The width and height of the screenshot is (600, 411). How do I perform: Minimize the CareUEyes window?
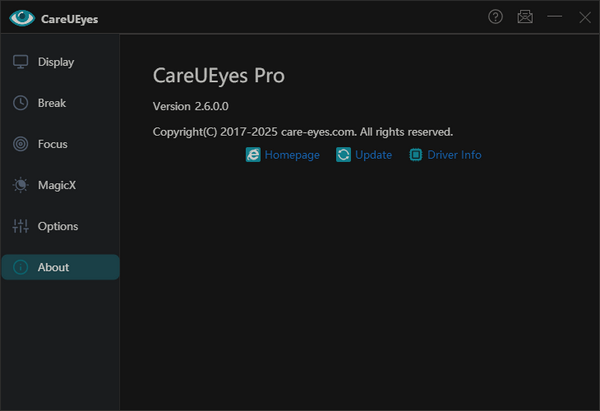tap(554, 16)
